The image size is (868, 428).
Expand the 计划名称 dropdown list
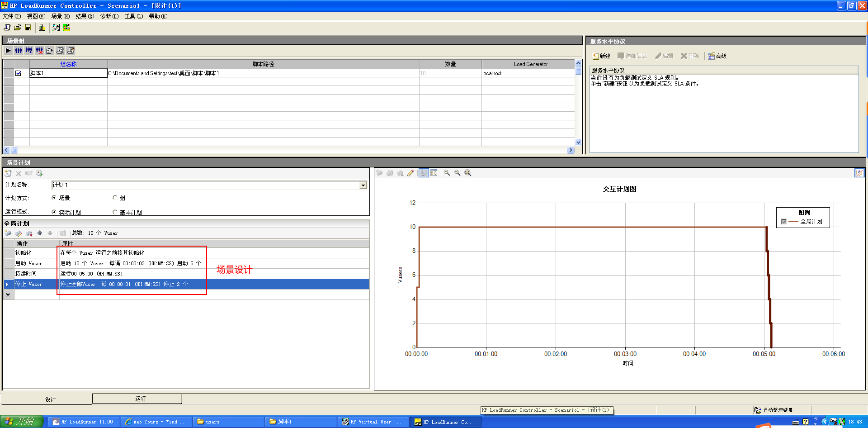(363, 185)
